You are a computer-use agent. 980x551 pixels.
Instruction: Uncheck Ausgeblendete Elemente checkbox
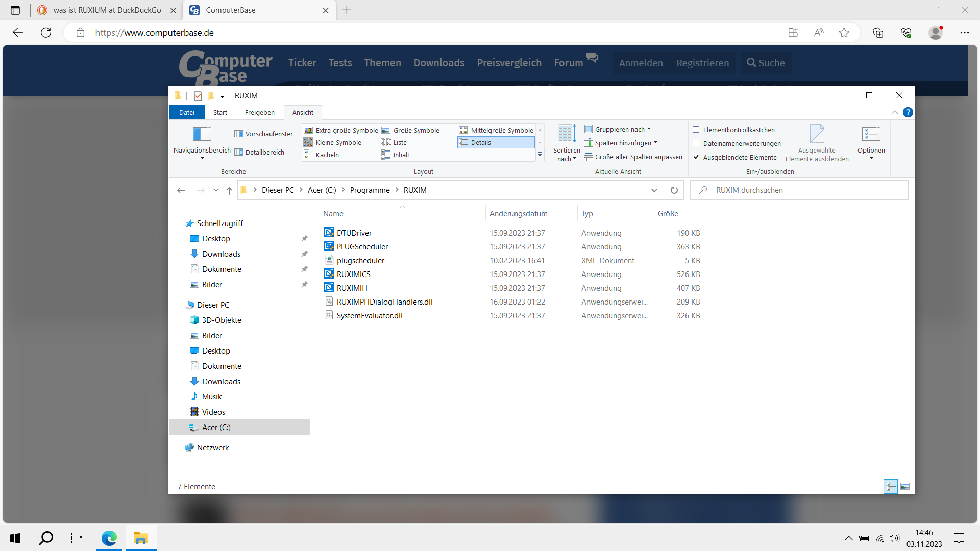(696, 157)
